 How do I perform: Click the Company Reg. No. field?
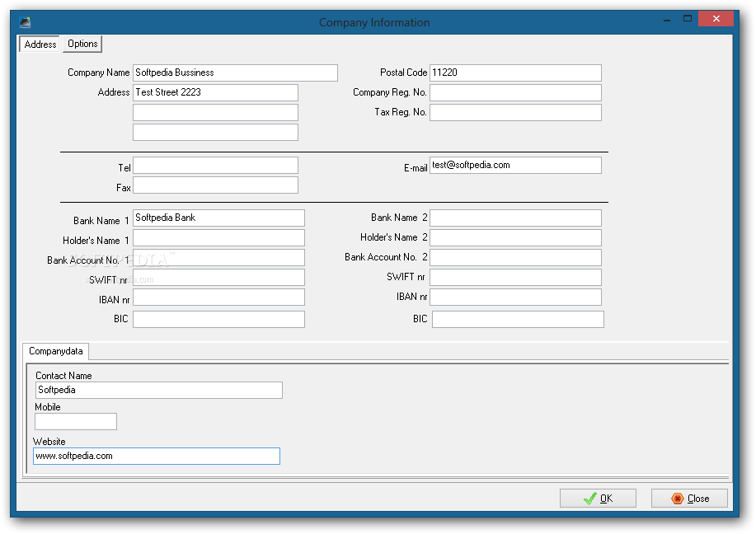[515, 92]
